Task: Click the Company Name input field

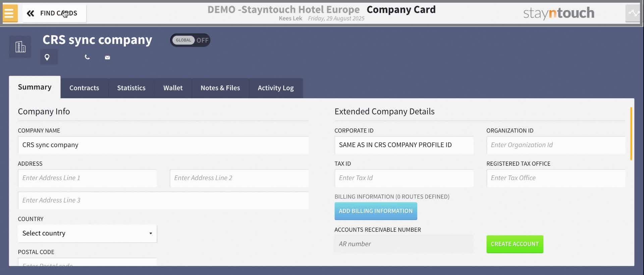Action: [163, 145]
